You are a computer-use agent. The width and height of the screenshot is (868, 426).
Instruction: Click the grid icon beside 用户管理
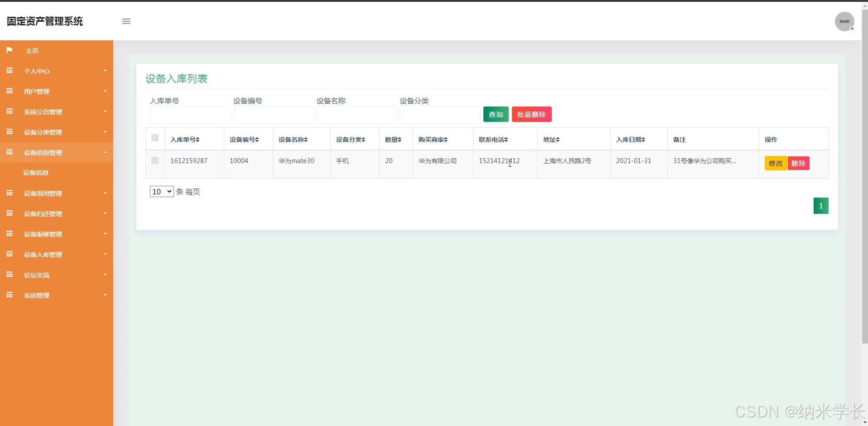[10, 91]
